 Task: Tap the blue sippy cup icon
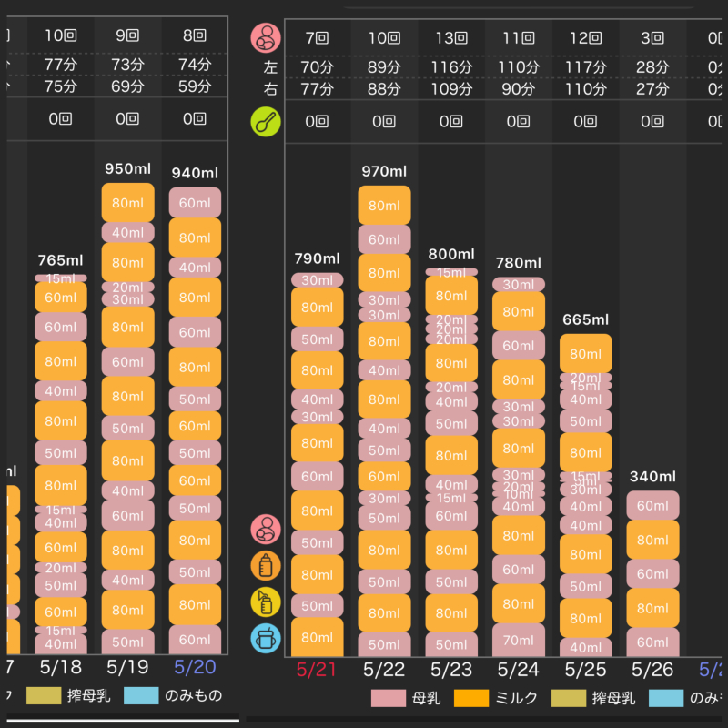pyautogui.click(x=266, y=638)
